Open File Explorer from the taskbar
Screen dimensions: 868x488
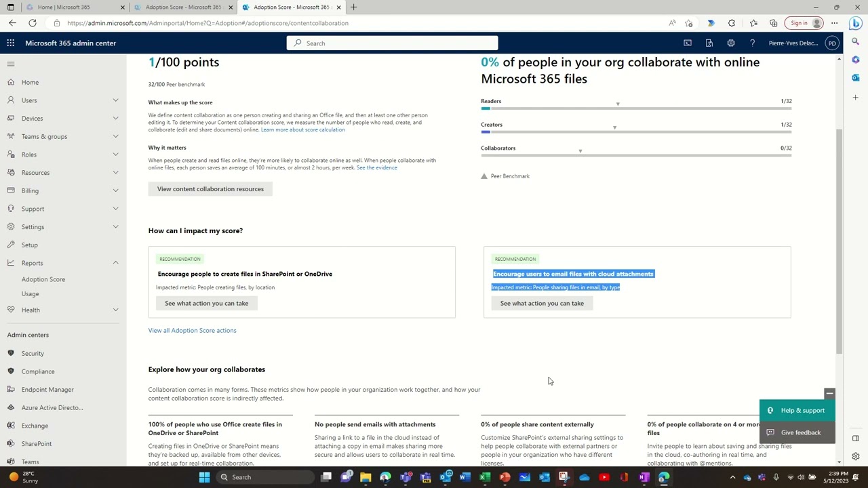366,477
